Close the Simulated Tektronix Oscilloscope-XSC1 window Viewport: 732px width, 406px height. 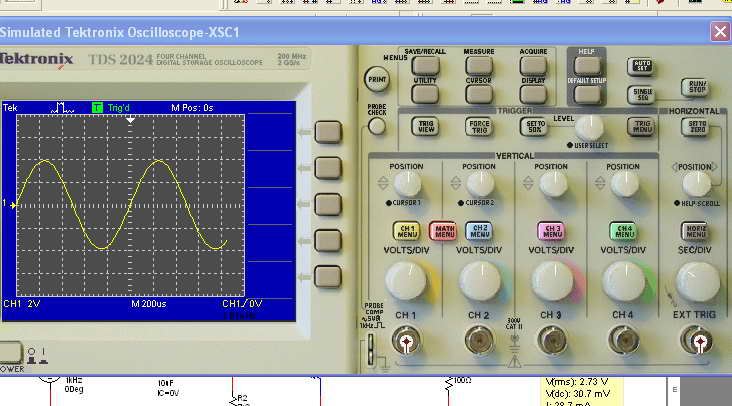pos(720,32)
